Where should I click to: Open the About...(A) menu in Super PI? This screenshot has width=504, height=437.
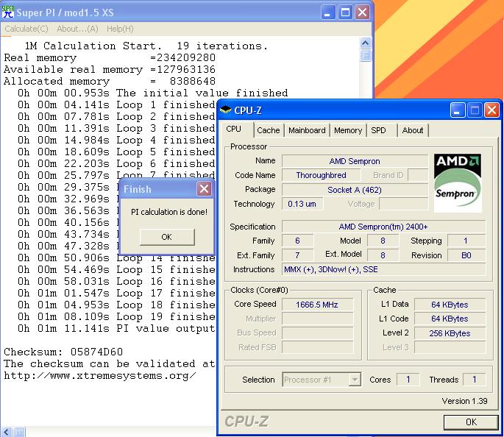click(x=77, y=29)
